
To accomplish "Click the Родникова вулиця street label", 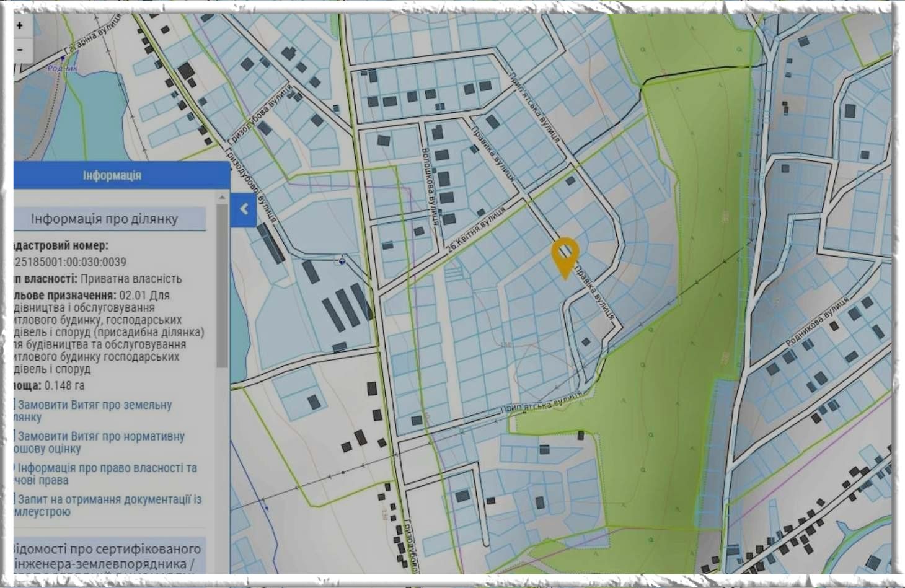I will pos(817,321).
